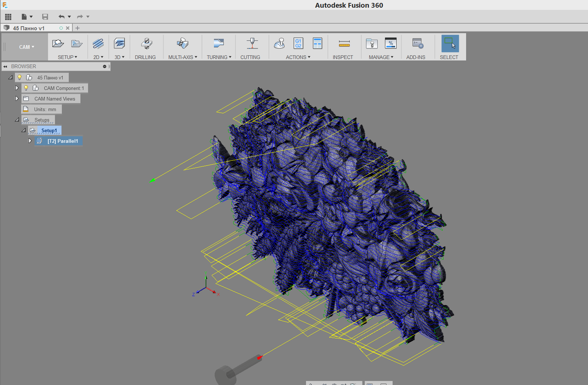588x385 pixels.
Task: Collapse the Browser panel with the arrows
Action: tap(5, 67)
